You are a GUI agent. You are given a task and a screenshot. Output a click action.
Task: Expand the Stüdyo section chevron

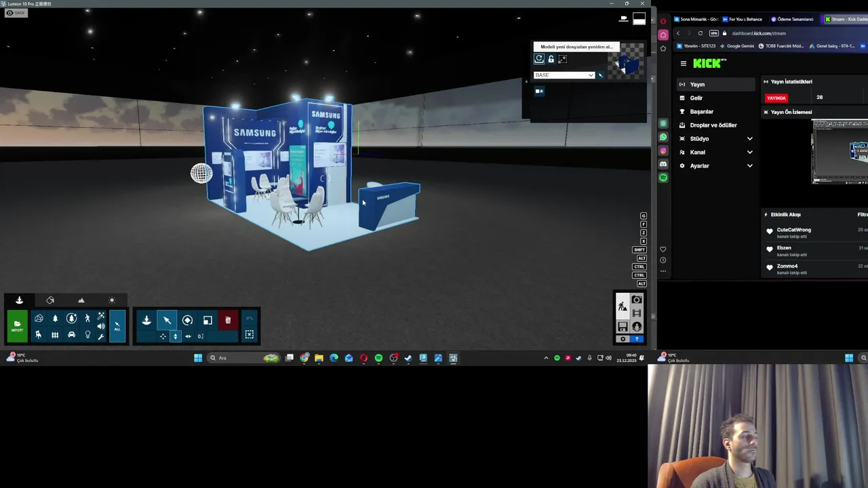pyautogui.click(x=749, y=139)
